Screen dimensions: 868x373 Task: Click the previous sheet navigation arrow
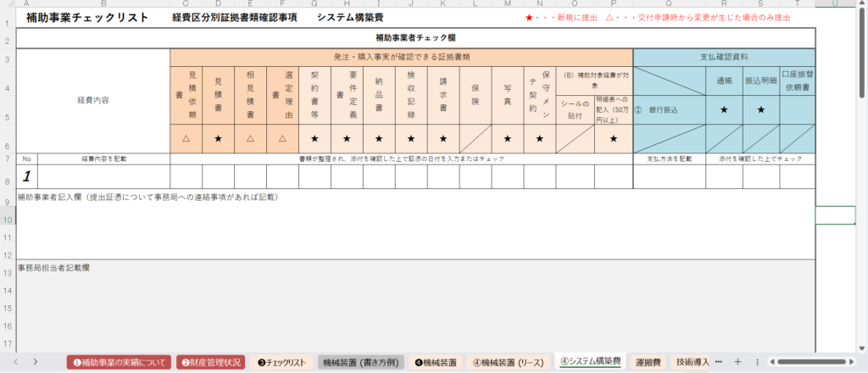(x=15, y=362)
